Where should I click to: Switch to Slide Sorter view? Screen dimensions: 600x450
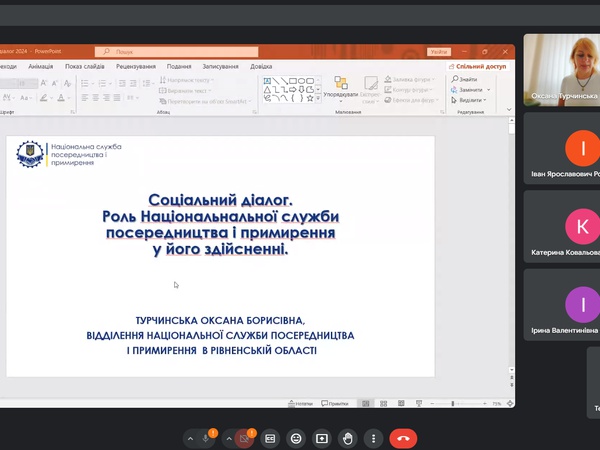(383, 403)
